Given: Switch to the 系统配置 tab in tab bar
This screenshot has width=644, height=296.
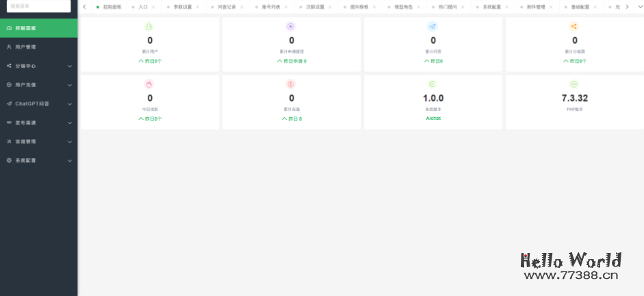Looking at the screenshot, I should (x=491, y=7).
